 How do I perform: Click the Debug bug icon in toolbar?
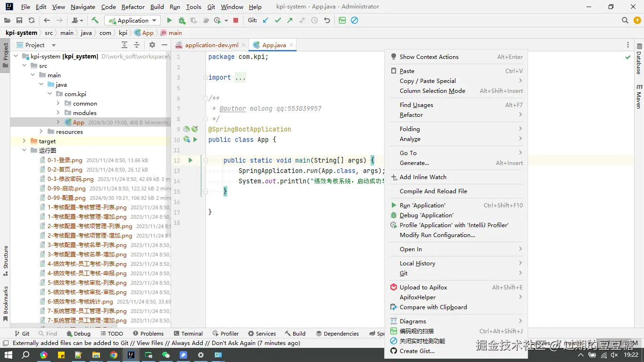click(x=182, y=20)
